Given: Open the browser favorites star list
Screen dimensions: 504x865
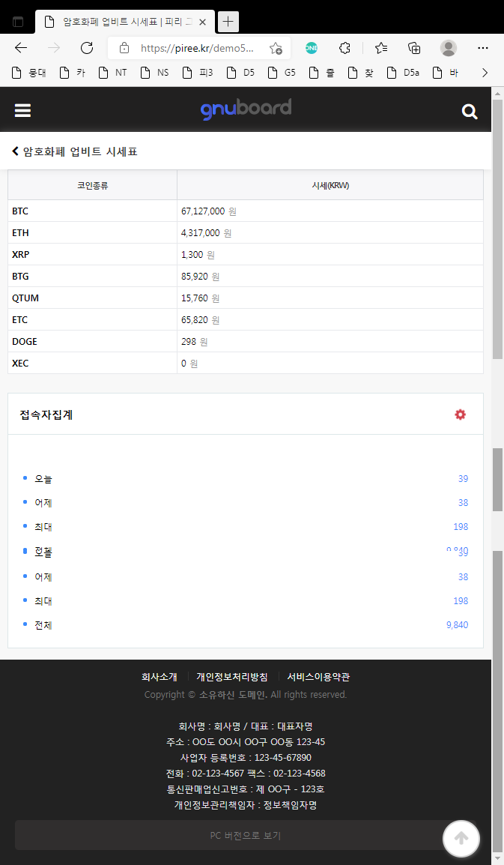Looking at the screenshot, I should pos(381,48).
